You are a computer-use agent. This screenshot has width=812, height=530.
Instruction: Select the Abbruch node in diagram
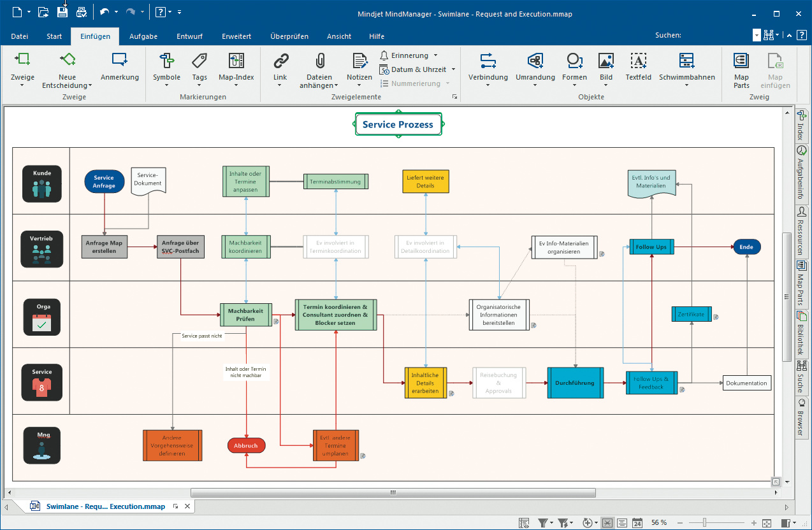(x=246, y=445)
